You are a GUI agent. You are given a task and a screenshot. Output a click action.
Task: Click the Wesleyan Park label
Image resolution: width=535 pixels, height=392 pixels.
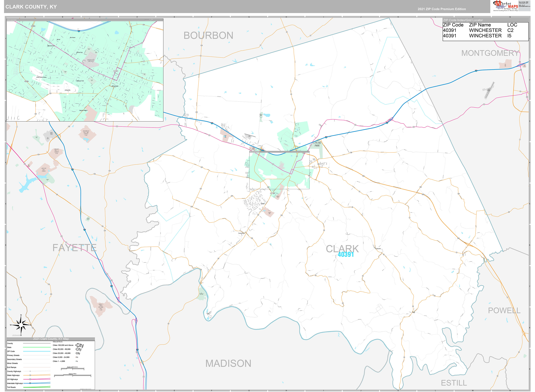(80, 81)
